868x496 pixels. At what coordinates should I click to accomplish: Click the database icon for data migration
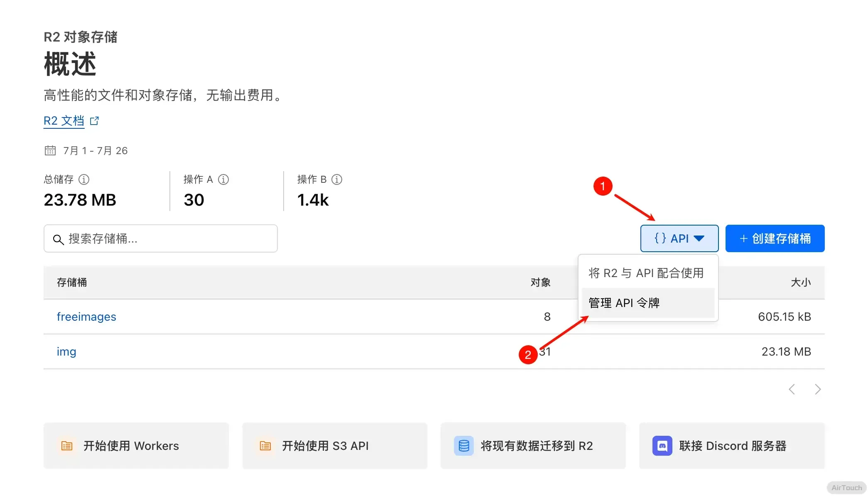pyautogui.click(x=463, y=446)
